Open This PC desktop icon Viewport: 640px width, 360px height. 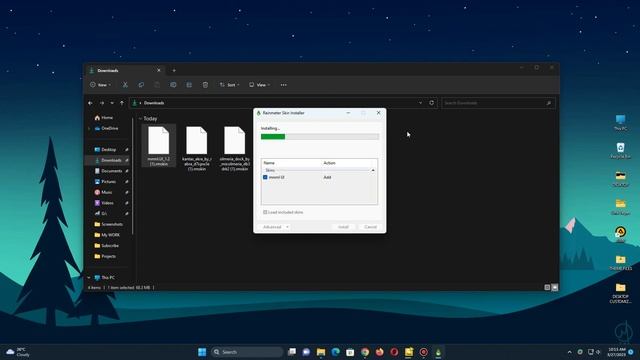[620, 122]
